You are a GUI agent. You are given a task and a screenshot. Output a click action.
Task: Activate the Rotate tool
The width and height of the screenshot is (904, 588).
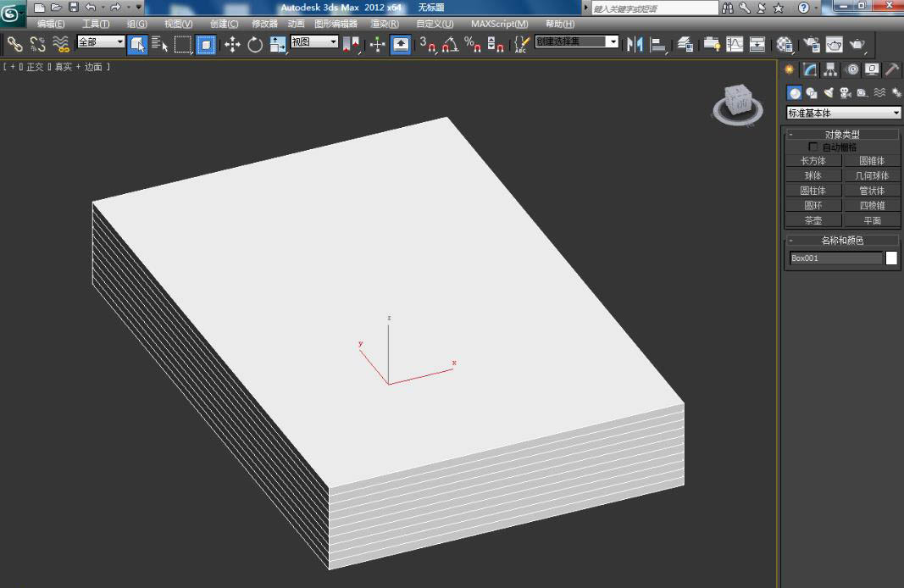[255, 44]
